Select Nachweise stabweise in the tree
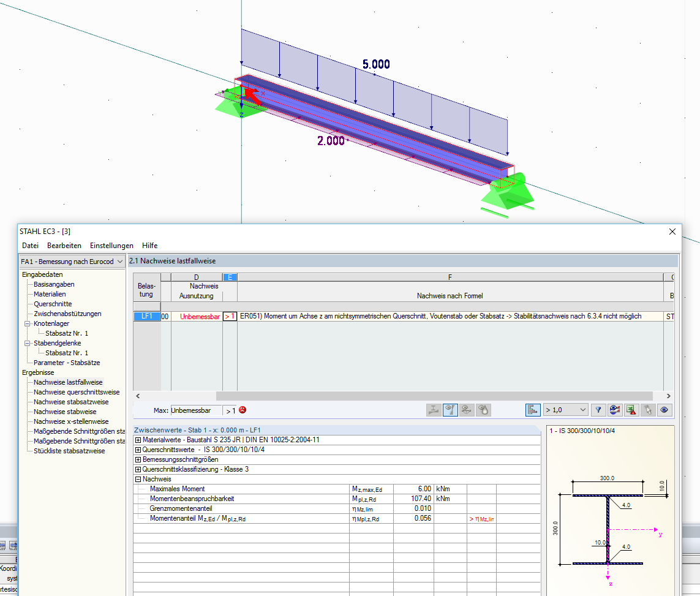Viewport: 700px width, 596px height. pyautogui.click(x=65, y=412)
